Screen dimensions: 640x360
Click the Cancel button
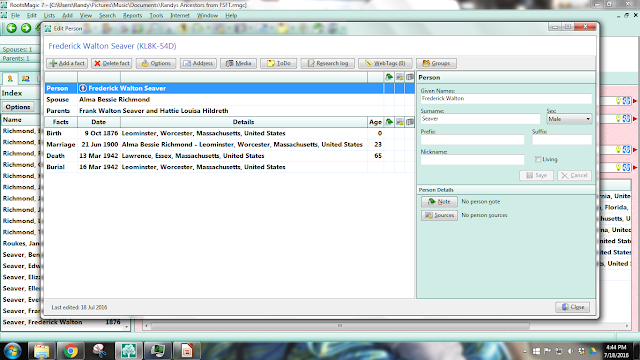pos(574,175)
